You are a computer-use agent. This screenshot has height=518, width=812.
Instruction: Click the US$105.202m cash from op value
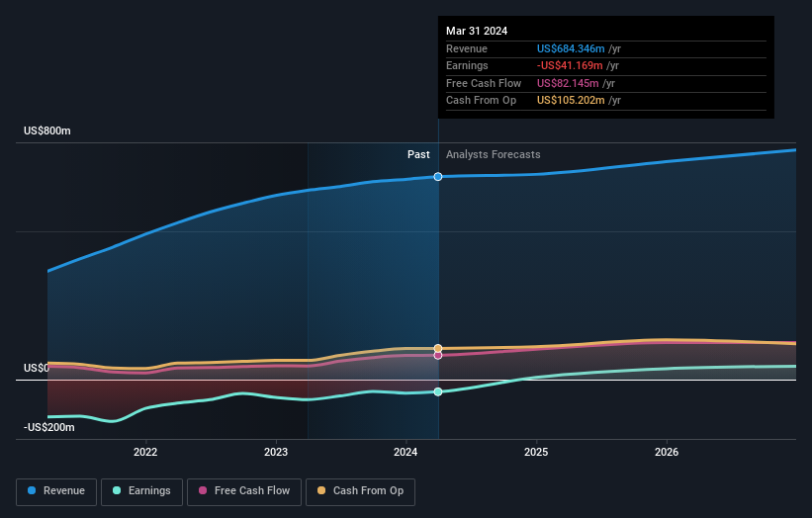[571, 101]
